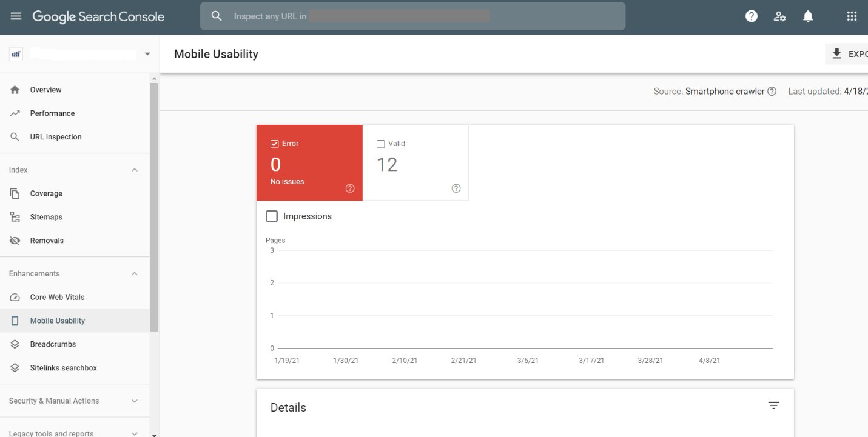Screen dimensions: 868x437
Task: Collapse the Index section
Action: 134,170
